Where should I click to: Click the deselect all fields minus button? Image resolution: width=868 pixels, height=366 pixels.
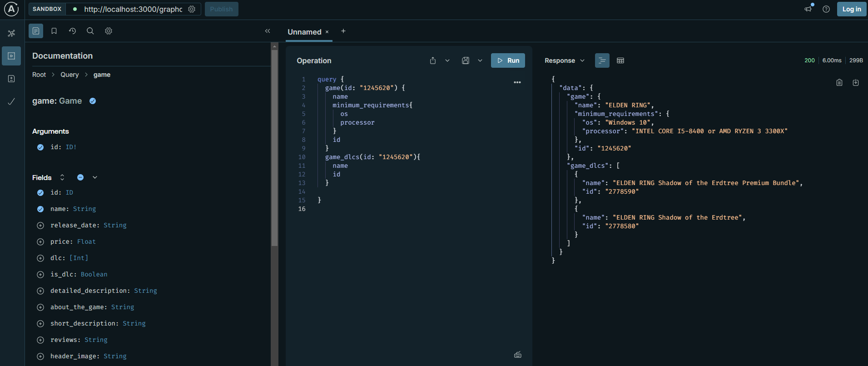[x=80, y=177]
